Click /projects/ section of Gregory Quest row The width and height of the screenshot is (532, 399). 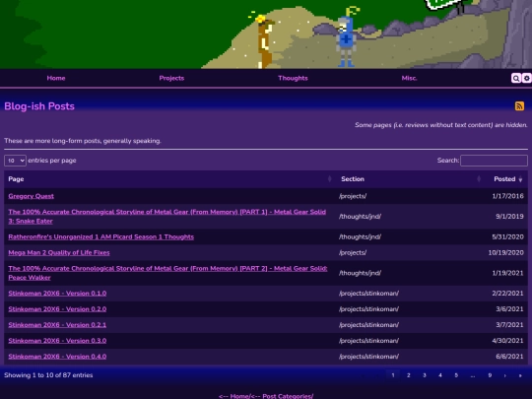353,196
